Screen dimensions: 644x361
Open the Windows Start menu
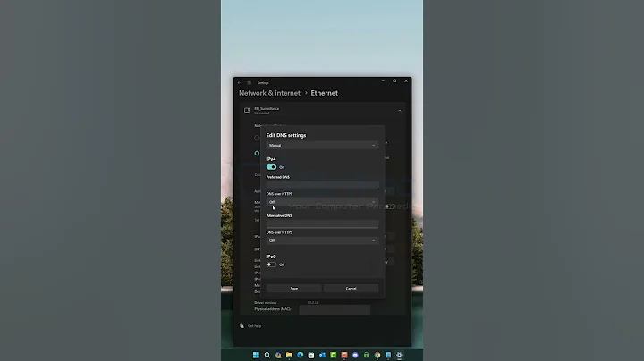[x=256, y=356]
